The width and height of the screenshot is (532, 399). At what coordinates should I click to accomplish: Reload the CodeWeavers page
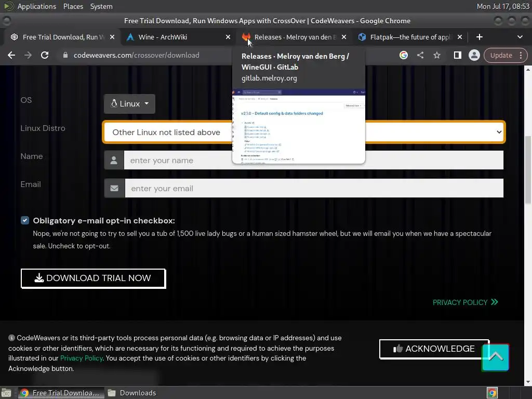point(45,55)
